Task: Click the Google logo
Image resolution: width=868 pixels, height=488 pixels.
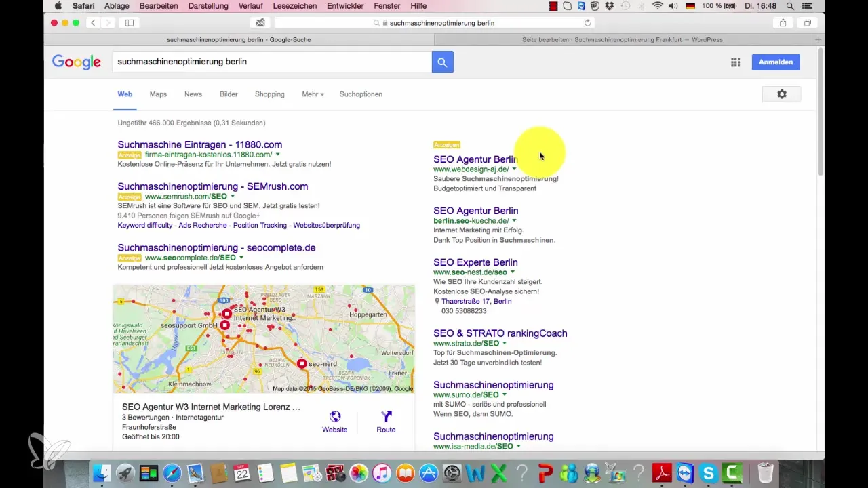Action: pyautogui.click(x=77, y=62)
